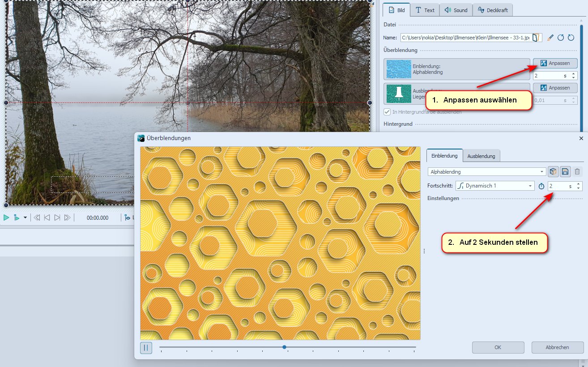The height and width of the screenshot is (367, 588).
Task: Open the play options dropdown arrow
Action: [x=25, y=218]
